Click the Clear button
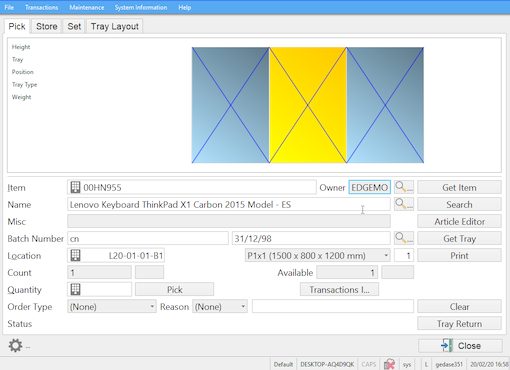Viewport: 510px width, 370px height. click(459, 306)
